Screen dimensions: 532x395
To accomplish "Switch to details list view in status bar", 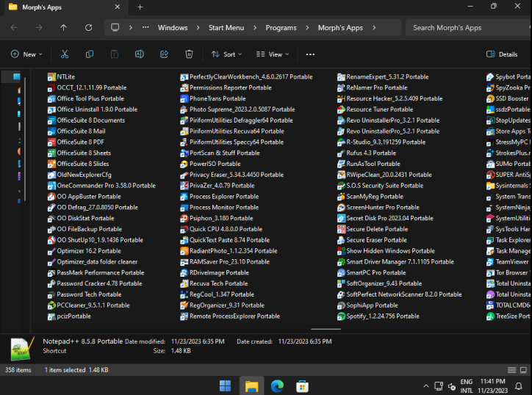I will click(511, 370).
